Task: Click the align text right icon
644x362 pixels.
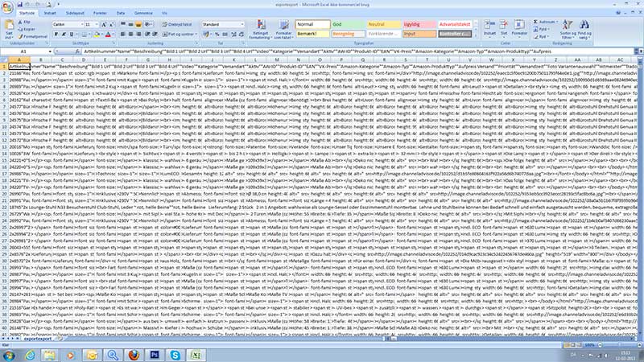Action: click(138, 35)
